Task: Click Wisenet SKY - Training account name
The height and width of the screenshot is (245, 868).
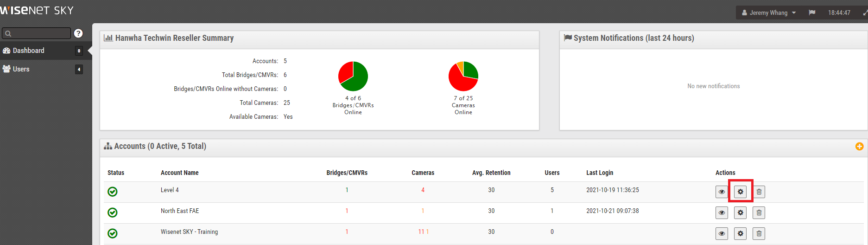Action: pos(189,232)
